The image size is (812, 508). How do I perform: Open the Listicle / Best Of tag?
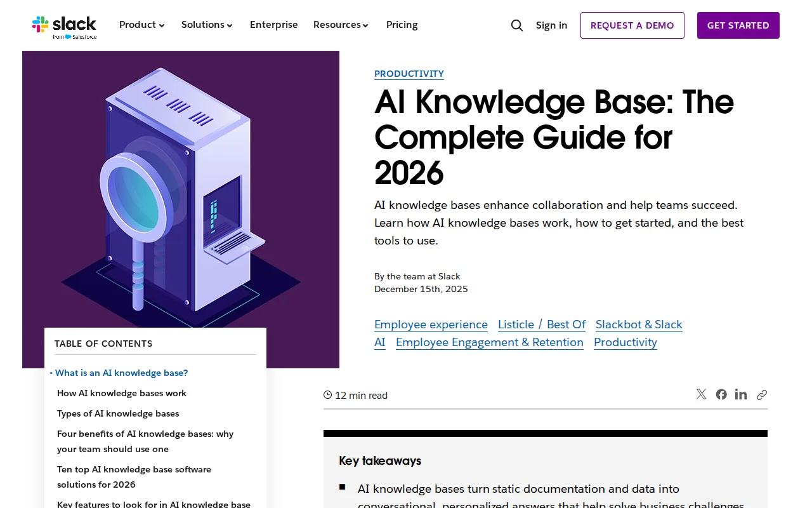542,324
